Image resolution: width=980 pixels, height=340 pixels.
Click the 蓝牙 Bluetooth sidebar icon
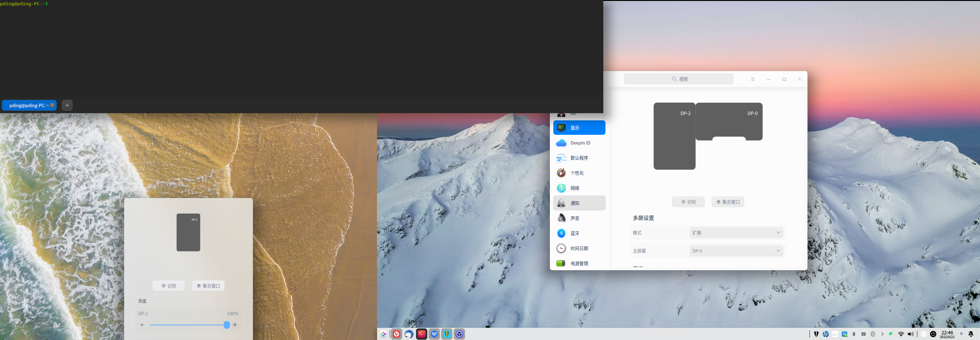pos(561,233)
